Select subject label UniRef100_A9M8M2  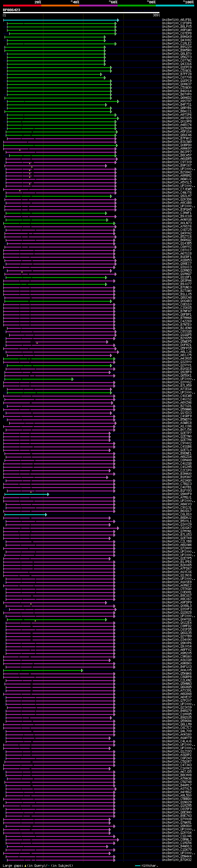tap(176, 176)
